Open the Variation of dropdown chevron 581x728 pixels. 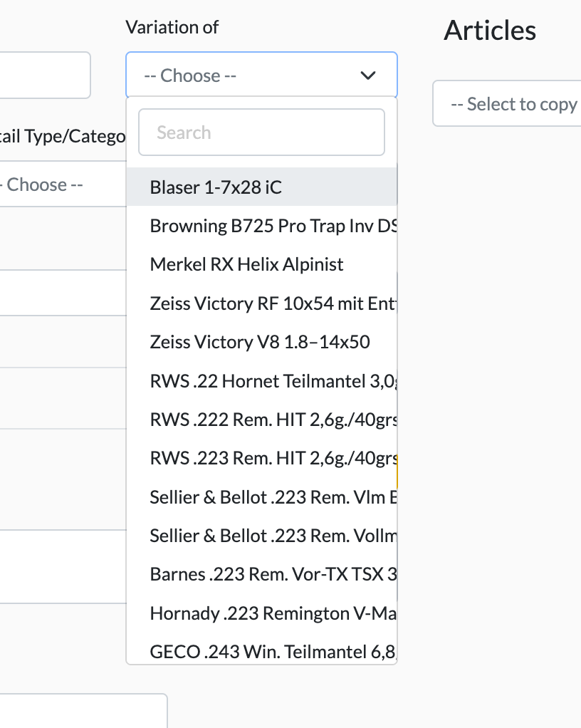tap(368, 75)
